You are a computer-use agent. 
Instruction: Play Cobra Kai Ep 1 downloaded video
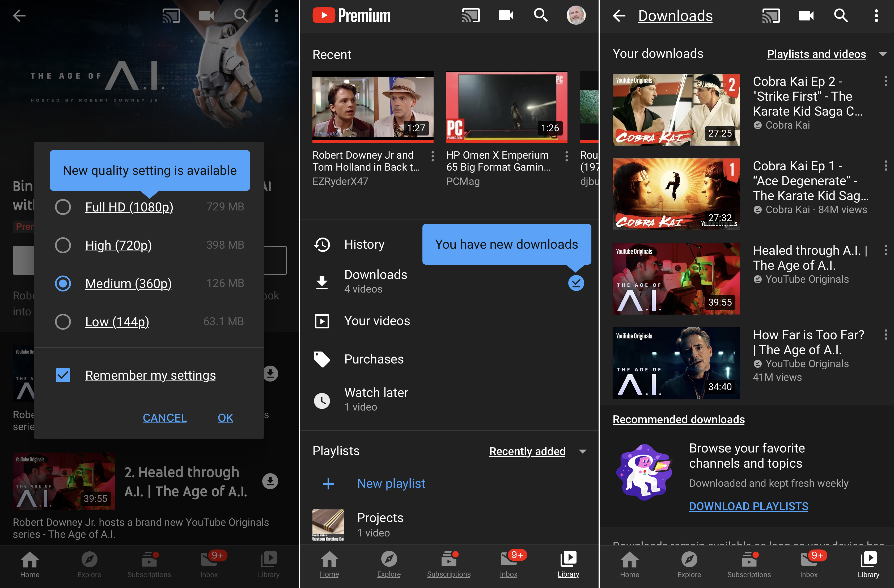tap(676, 194)
